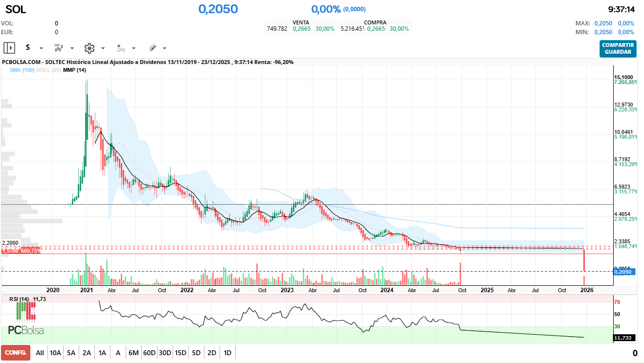Expand the chart type dropdown arrow
This screenshot has width=644, height=363.
72,48
